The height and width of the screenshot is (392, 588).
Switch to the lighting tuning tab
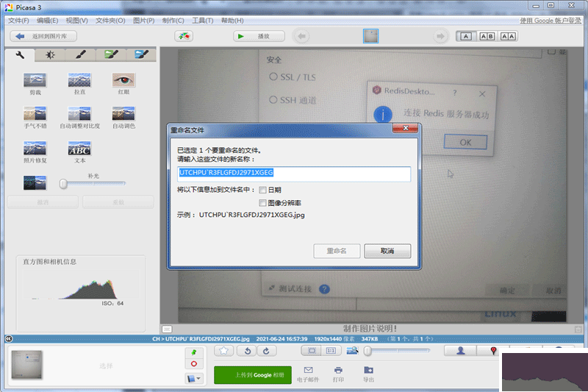[x=50, y=54]
